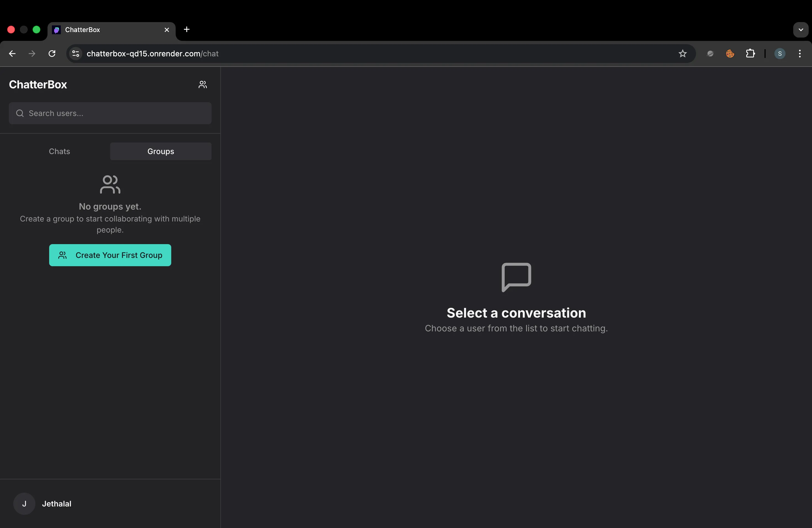Expand the tab search dropdown arrow
Viewport: 812px width, 528px height.
tap(801, 30)
